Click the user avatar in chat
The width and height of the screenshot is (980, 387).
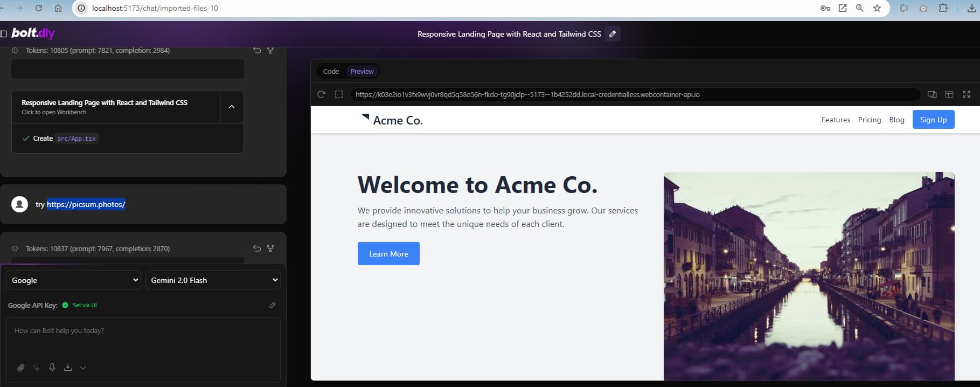(x=20, y=204)
